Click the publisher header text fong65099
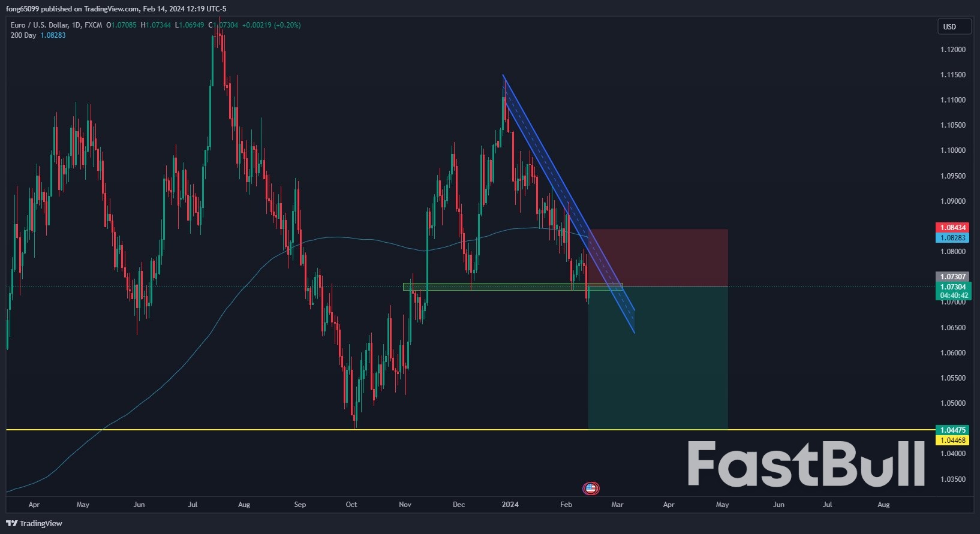This screenshot has width=980, height=534. 23,9
